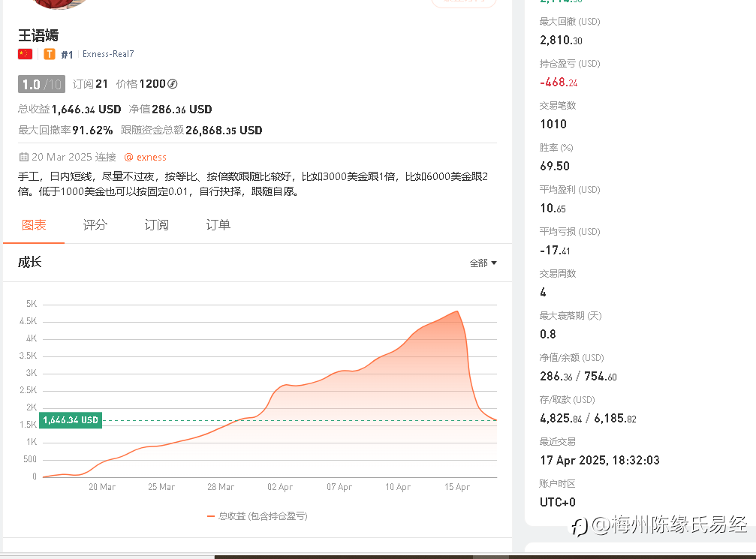This screenshot has width=756, height=559.
Task: Click the 10 Apr x-axis label
Action: [398, 487]
